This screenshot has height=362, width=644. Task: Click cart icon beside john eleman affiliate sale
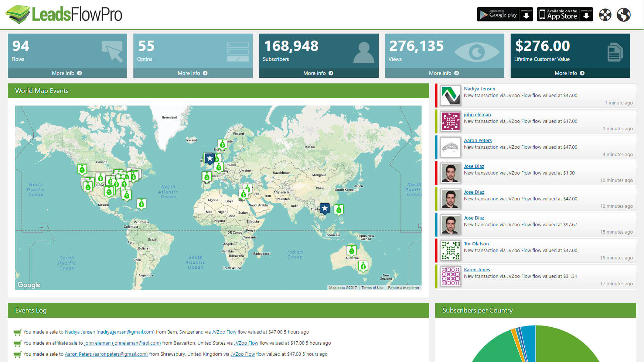tap(17, 344)
